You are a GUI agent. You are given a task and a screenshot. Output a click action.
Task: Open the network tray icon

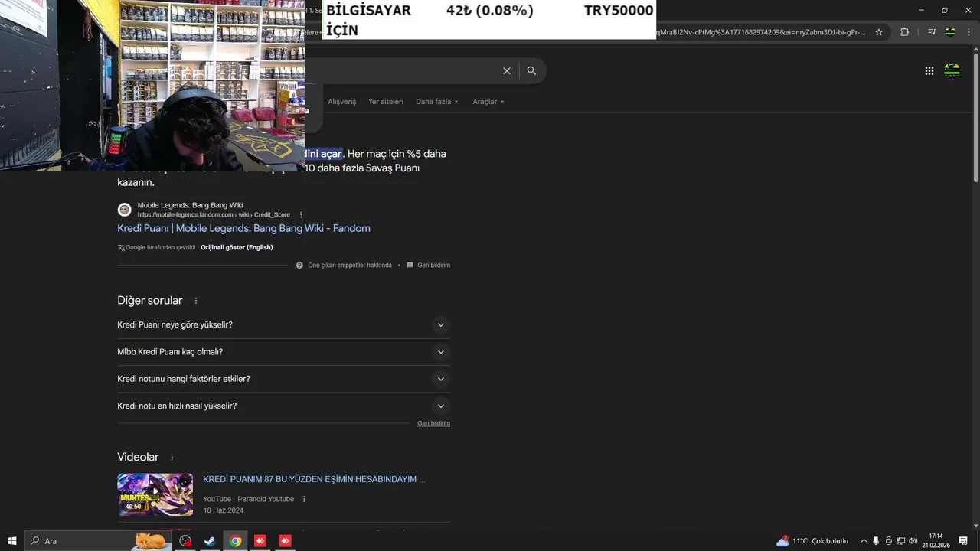900,541
